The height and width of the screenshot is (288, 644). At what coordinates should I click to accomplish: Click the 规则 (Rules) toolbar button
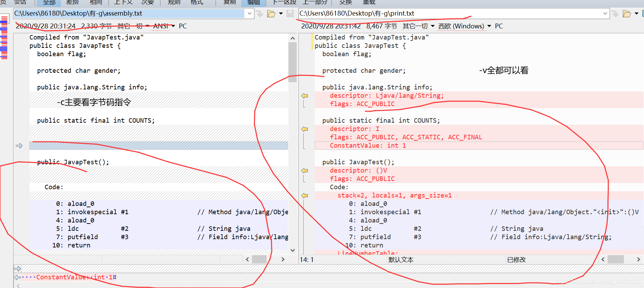[x=174, y=2]
